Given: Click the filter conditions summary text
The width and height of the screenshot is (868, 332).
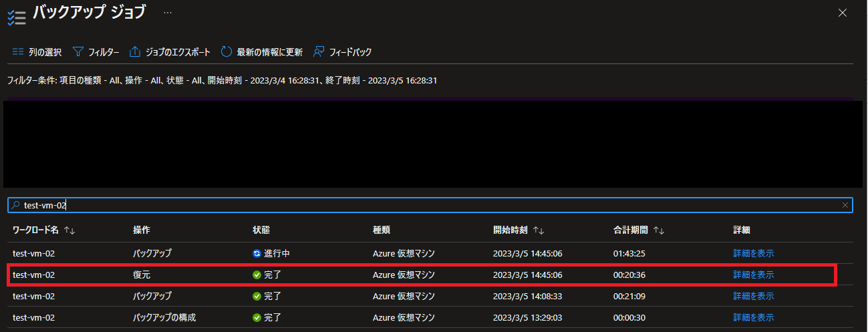Looking at the screenshot, I should coord(222,80).
